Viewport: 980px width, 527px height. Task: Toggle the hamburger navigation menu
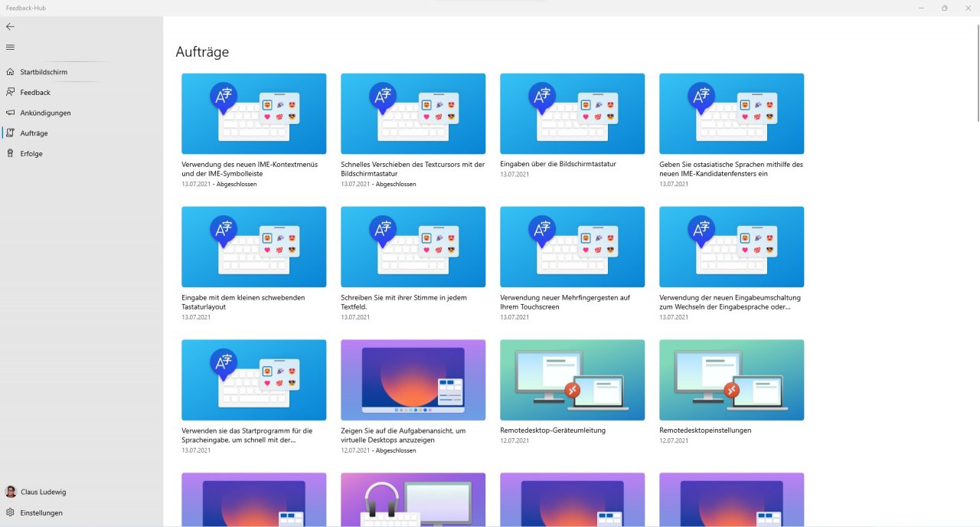[10, 47]
